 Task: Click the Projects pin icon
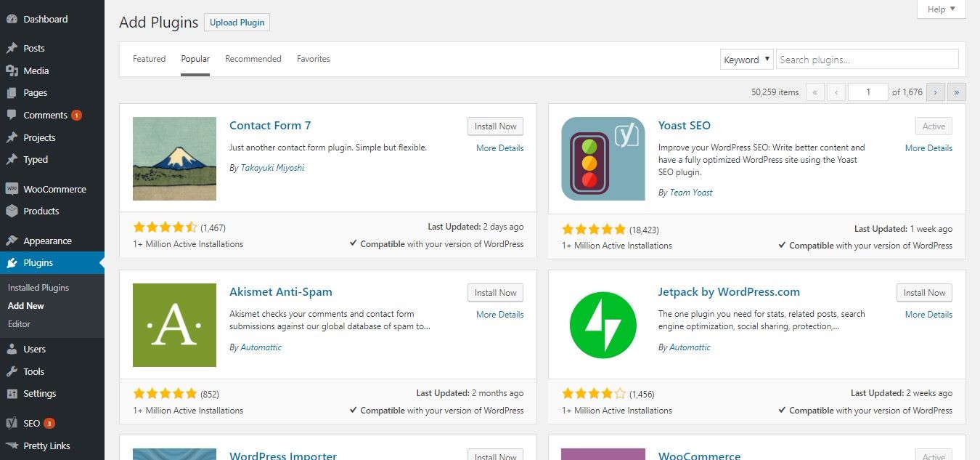[12, 137]
